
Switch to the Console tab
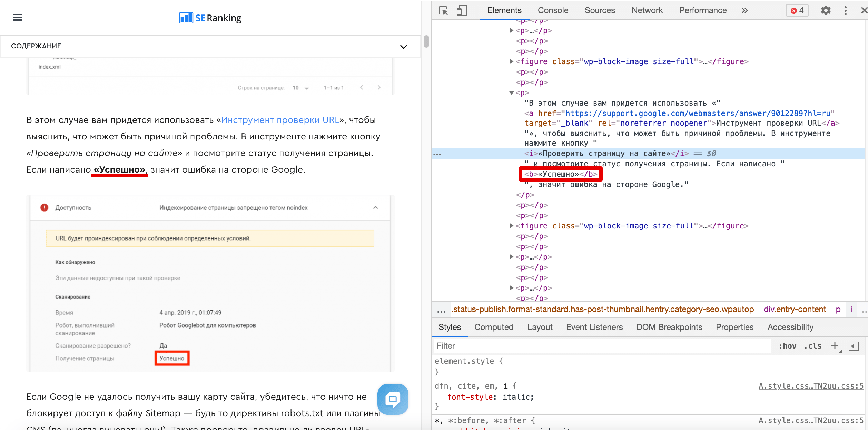coord(553,10)
